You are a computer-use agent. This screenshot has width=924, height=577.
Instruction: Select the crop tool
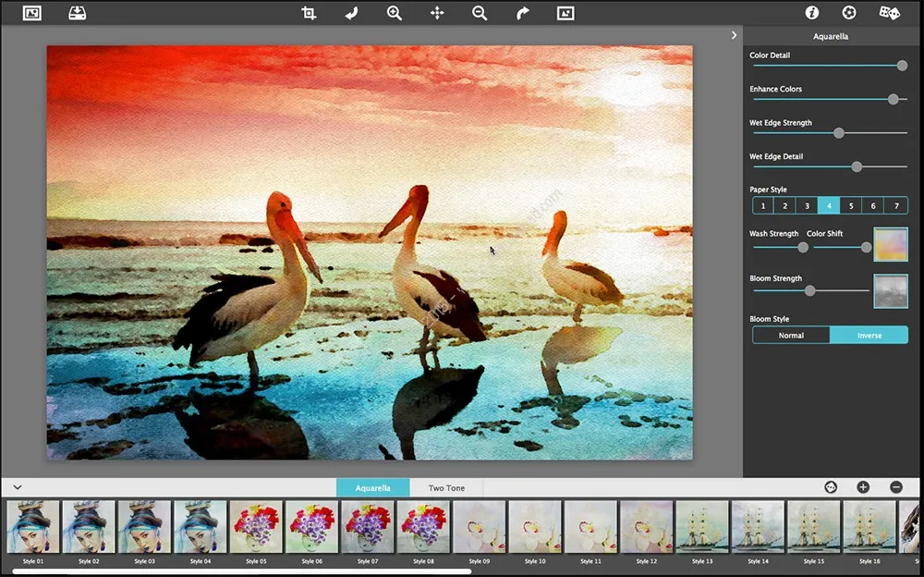pyautogui.click(x=309, y=13)
